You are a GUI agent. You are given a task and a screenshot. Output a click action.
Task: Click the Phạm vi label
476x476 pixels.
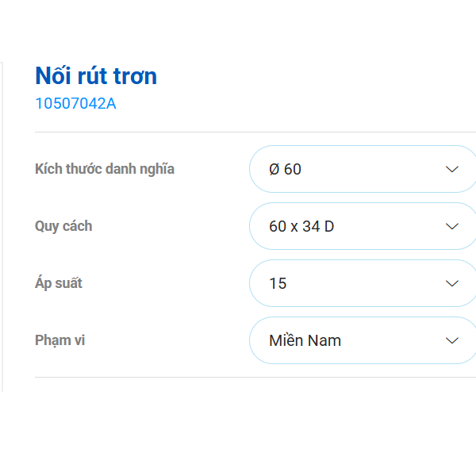point(60,340)
